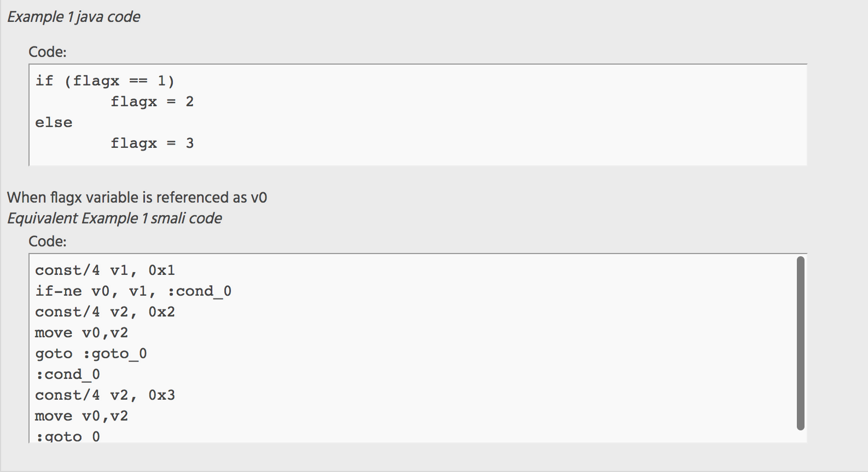Image resolution: width=868 pixels, height=472 pixels.
Task: Click the partially visible ':goto_0' line
Action: point(68,436)
